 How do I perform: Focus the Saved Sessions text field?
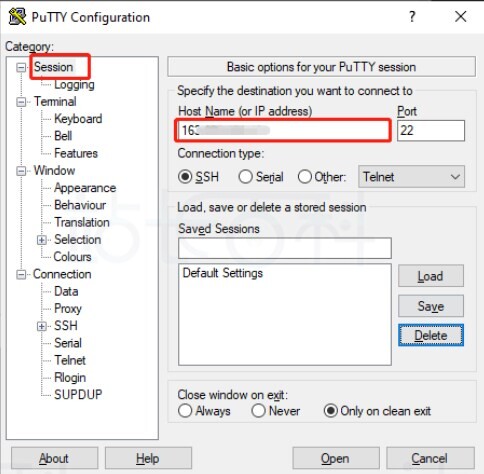tap(285, 248)
